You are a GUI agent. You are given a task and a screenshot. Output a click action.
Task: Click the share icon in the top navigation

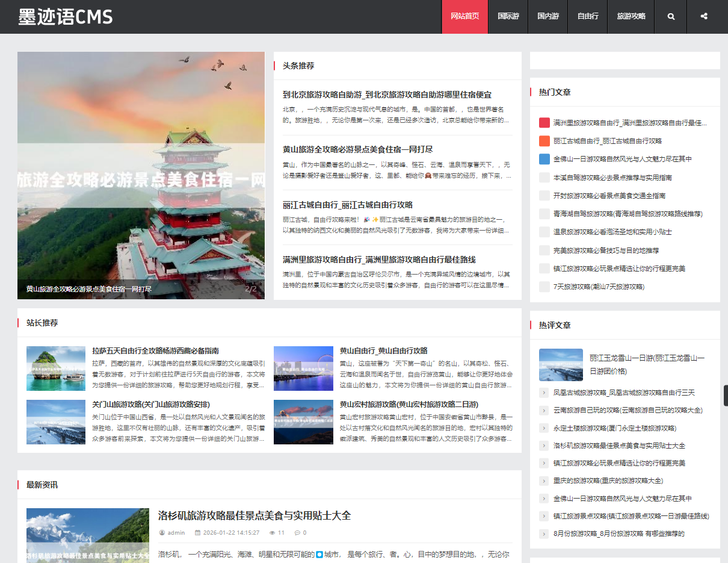pyautogui.click(x=703, y=16)
